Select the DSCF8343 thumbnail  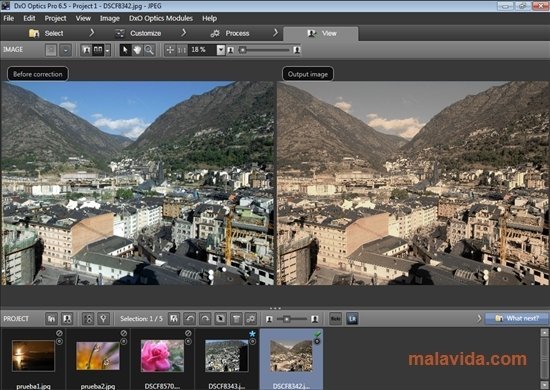227,356
